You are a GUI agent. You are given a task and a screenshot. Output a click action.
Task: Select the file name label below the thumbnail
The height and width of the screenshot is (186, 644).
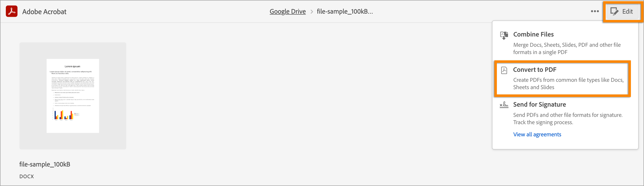[45, 164]
